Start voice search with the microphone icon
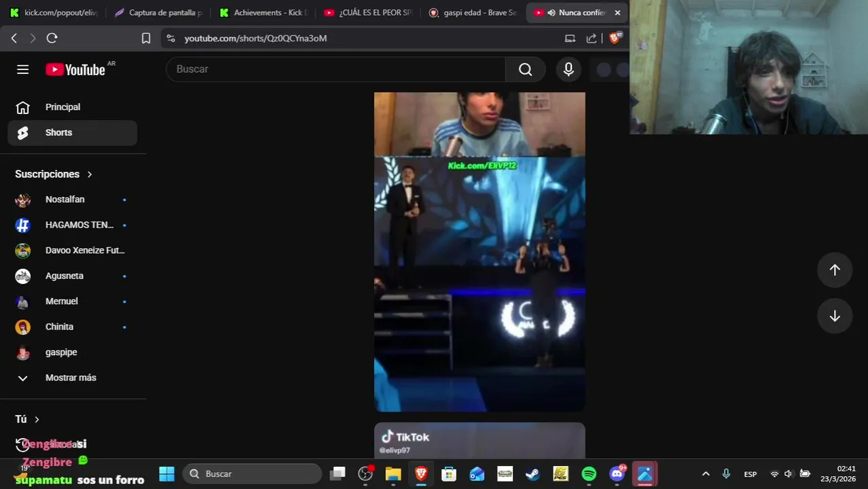 (568, 69)
